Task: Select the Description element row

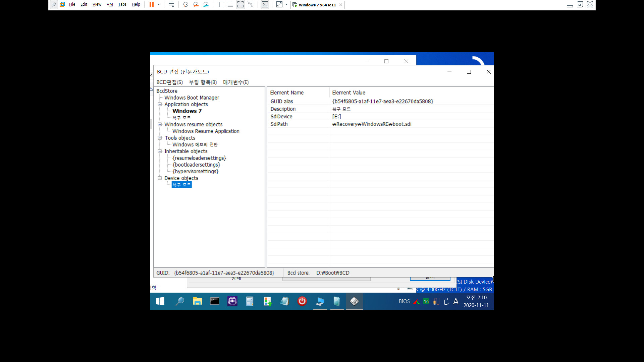Action: (380, 109)
